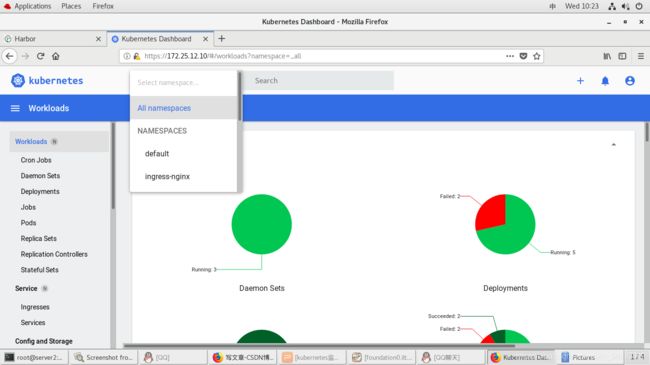Open Service section in sidebar
This screenshot has width=650, height=365.
click(26, 288)
